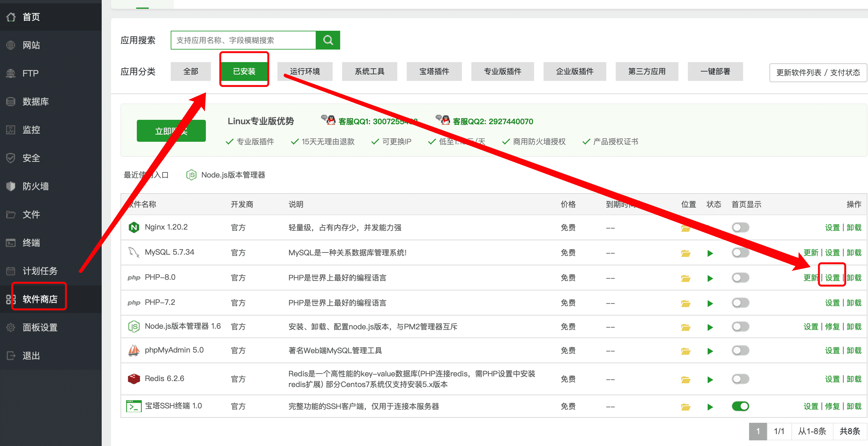
Task: Go to the FTP sidebar section
Action: point(51,73)
